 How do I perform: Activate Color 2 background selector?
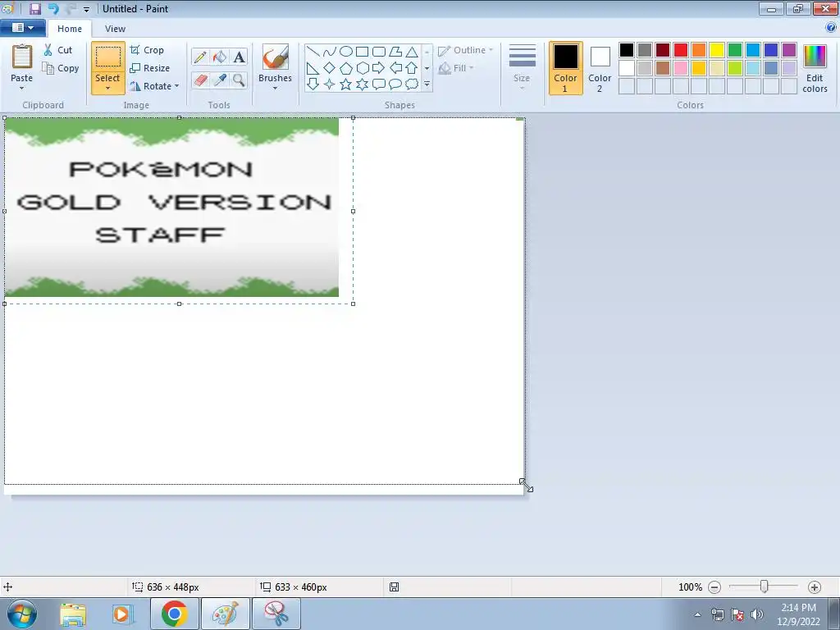tap(600, 68)
